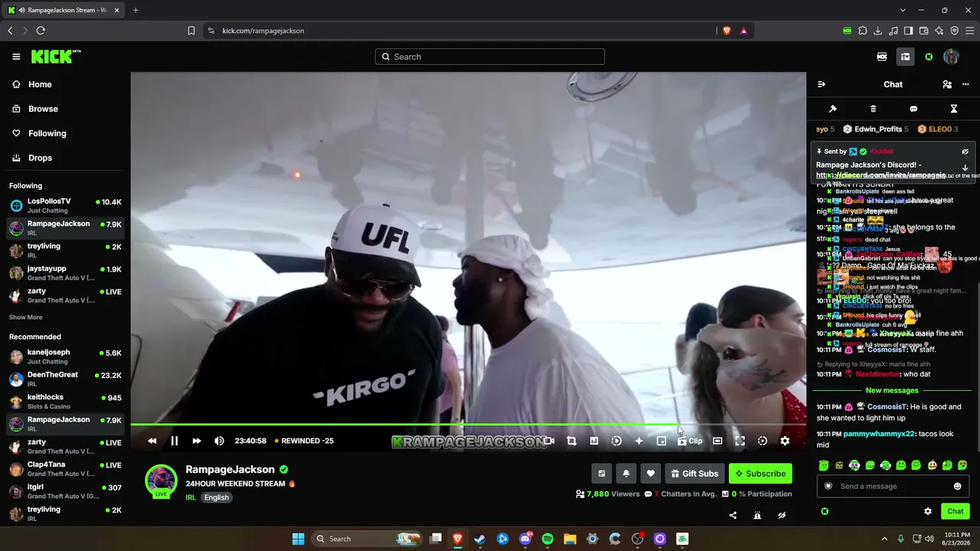Hide the pinned KickBot message
Screen dimensions: 980x551
(x=965, y=152)
